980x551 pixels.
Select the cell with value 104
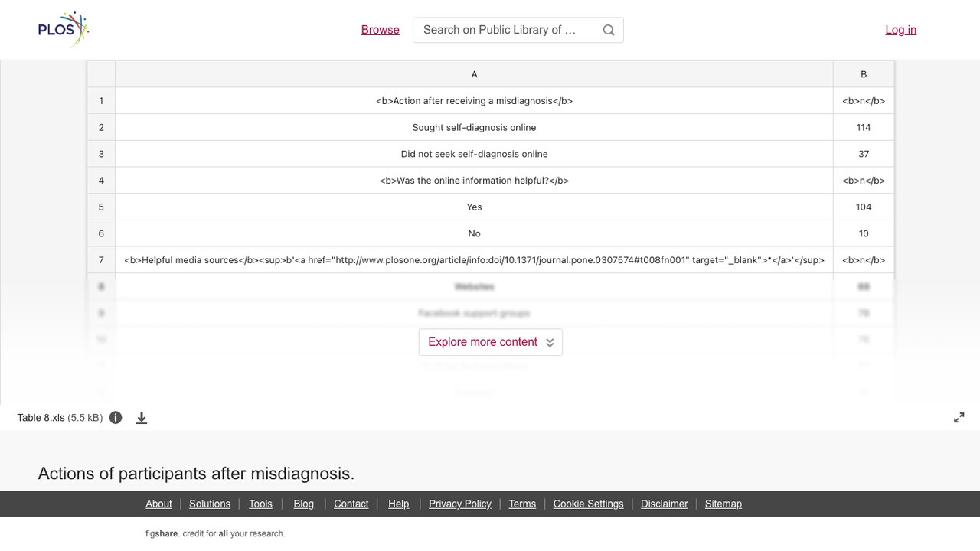click(864, 207)
